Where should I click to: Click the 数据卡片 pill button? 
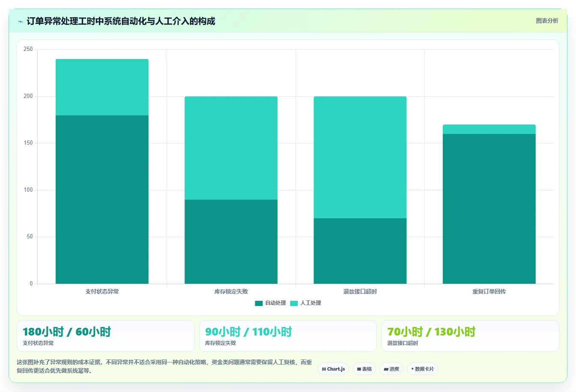422,369
